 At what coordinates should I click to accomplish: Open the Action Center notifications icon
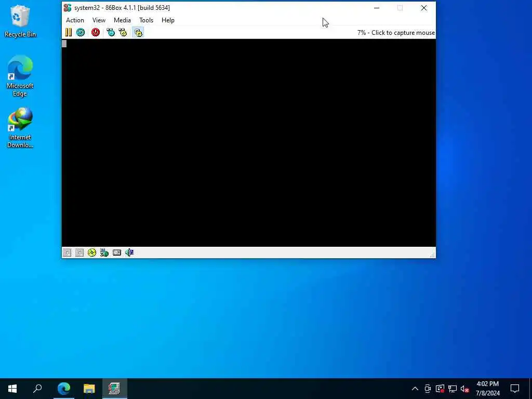tap(515, 389)
